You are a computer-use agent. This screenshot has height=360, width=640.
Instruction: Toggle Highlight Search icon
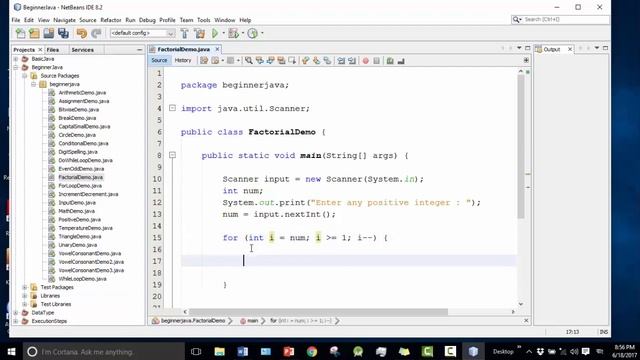pyautogui.click(x=281, y=60)
